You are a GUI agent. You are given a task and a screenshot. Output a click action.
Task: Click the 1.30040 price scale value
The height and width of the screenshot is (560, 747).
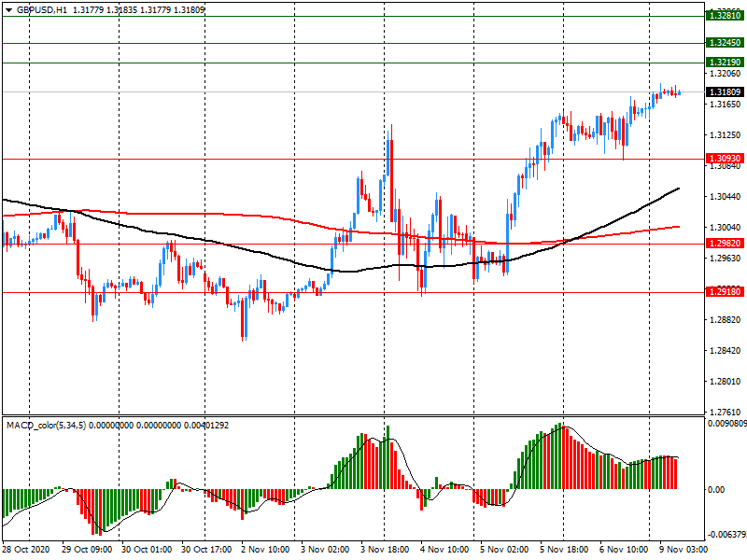pos(726,228)
